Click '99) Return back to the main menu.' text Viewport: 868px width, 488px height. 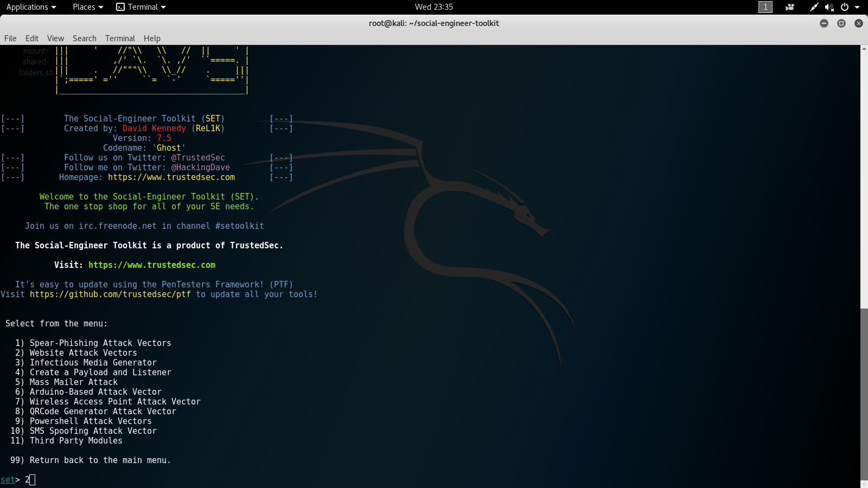[x=91, y=460]
